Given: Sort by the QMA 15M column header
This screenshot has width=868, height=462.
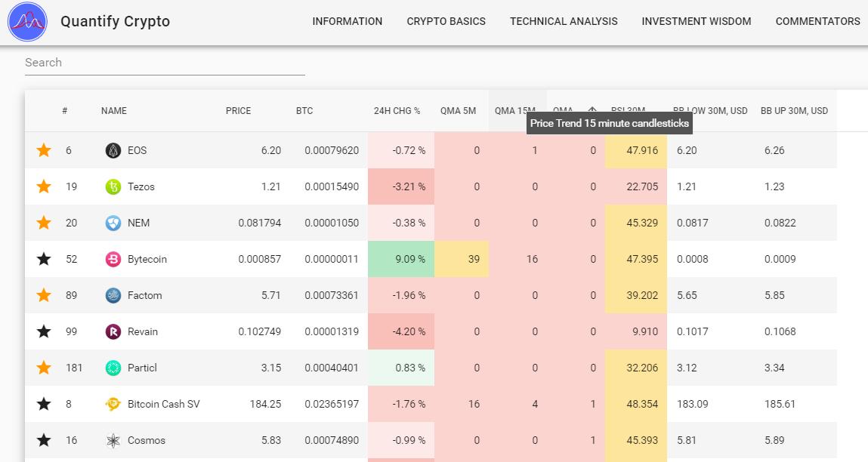Looking at the screenshot, I should (x=515, y=111).
